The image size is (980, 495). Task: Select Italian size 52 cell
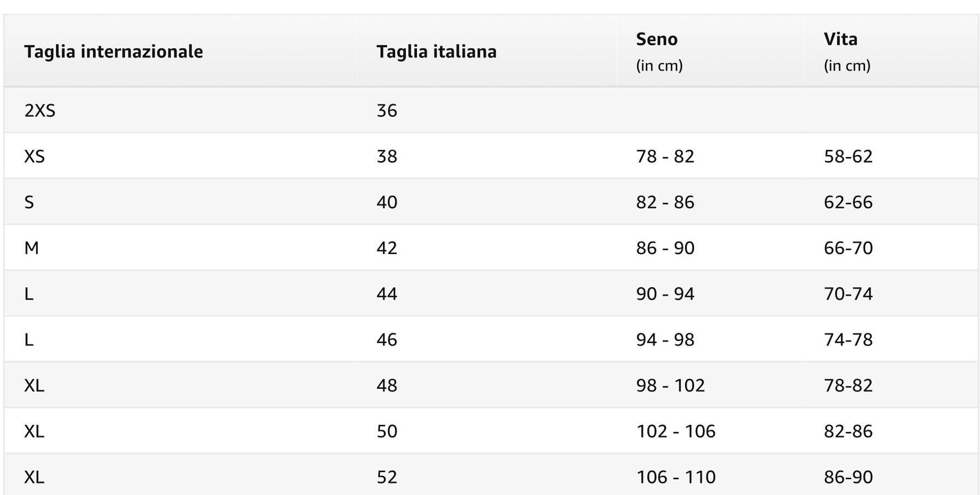pos(387,477)
